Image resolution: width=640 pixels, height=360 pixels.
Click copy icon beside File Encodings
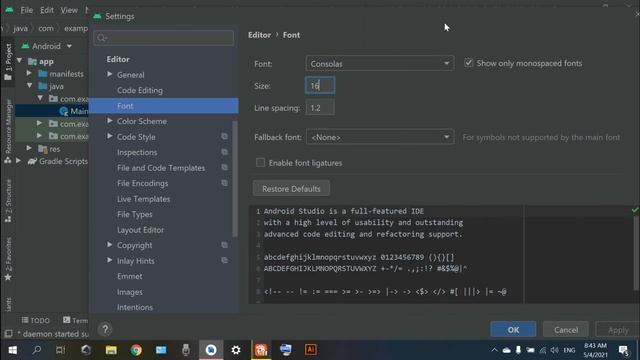224,183
